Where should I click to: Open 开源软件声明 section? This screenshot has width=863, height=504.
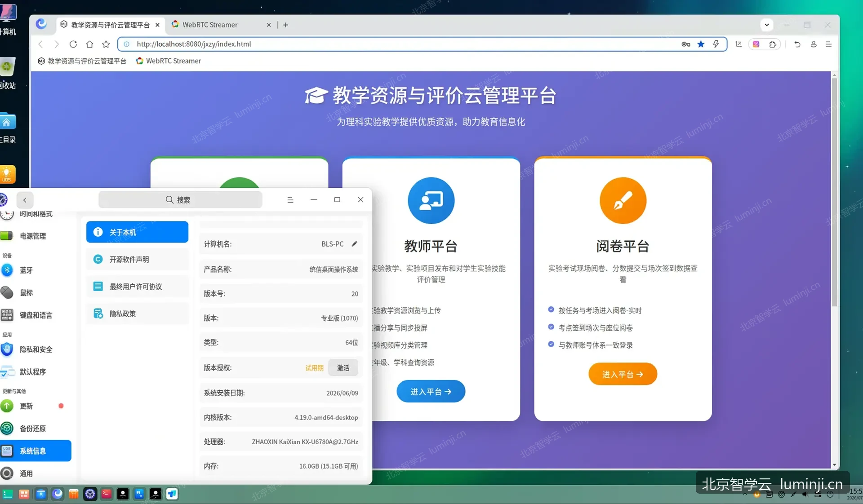[137, 259]
